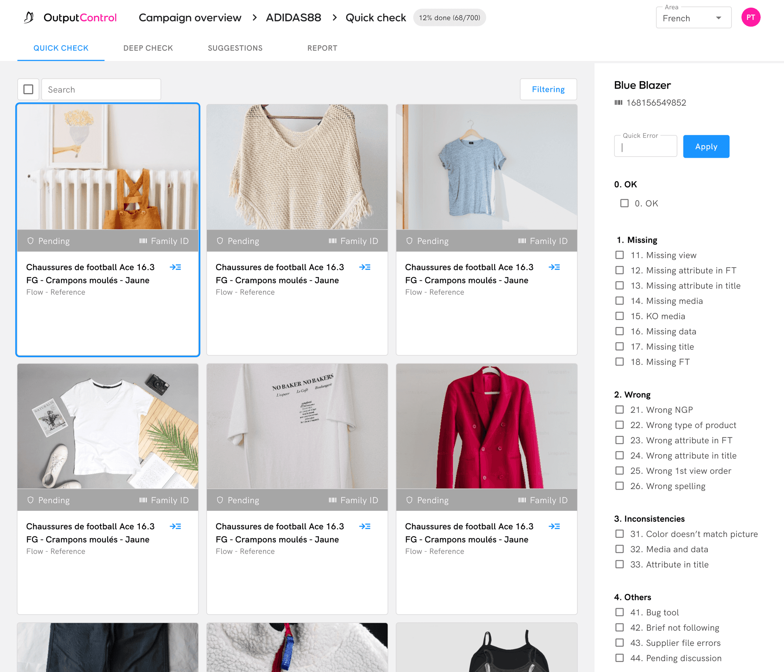Click barcode icon next to 168156549852
The width and height of the screenshot is (784, 672).
pos(618,103)
